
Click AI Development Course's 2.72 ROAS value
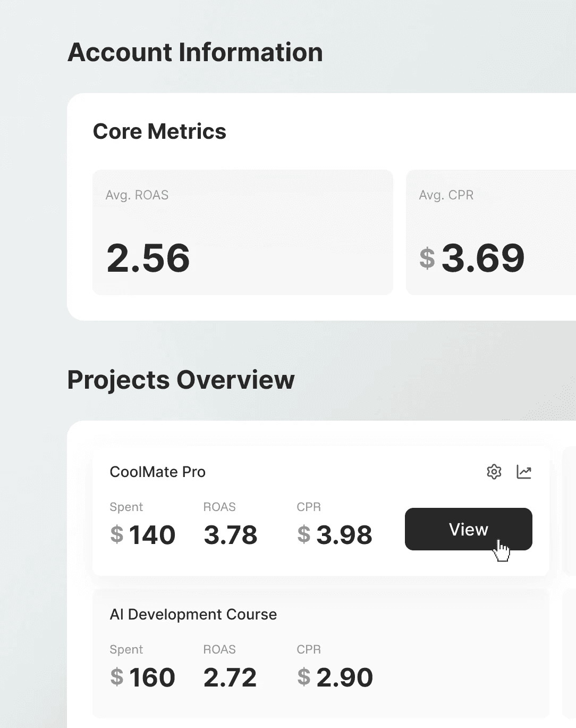(230, 677)
